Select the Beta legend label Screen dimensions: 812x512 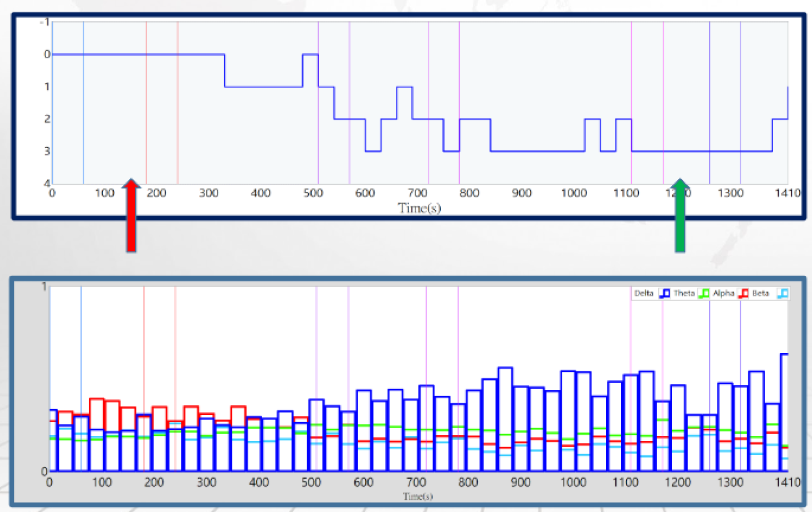(760, 293)
